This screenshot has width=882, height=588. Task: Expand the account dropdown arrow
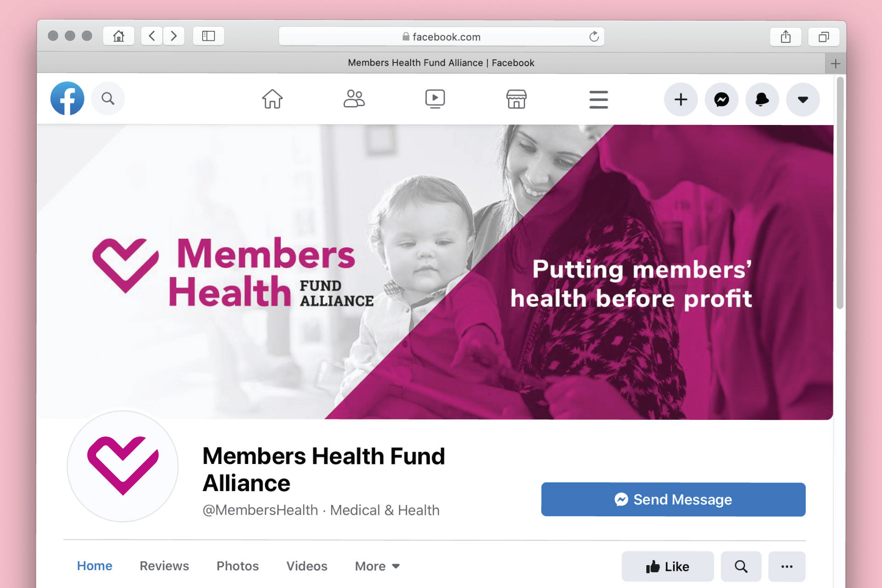tap(803, 99)
